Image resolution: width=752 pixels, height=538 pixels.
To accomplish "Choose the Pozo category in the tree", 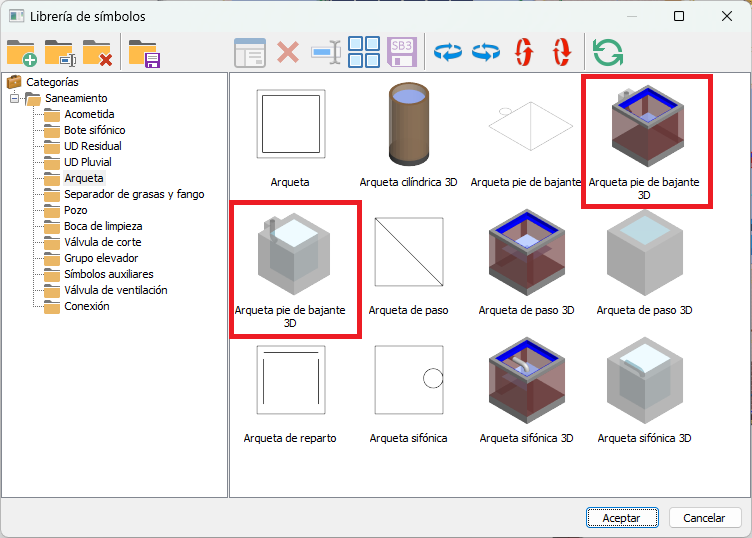I will [x=76, y=210].
